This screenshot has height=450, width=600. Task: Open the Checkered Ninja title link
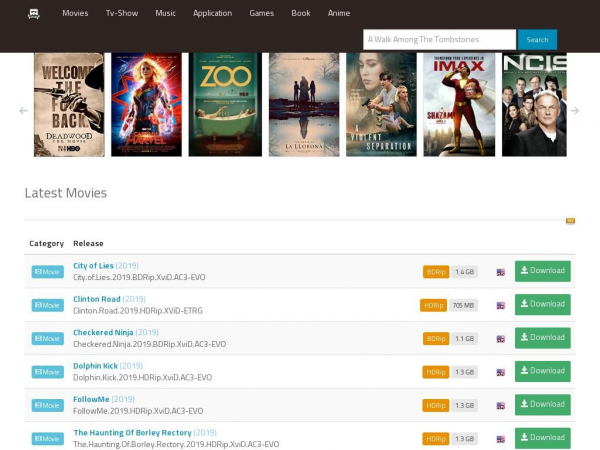pyautogui.click(x=103, y=332)
